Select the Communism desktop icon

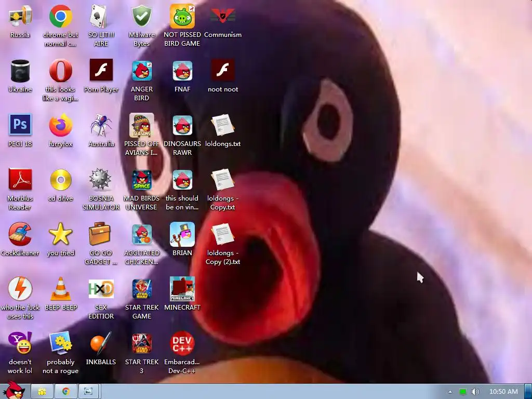click(222, 16)
